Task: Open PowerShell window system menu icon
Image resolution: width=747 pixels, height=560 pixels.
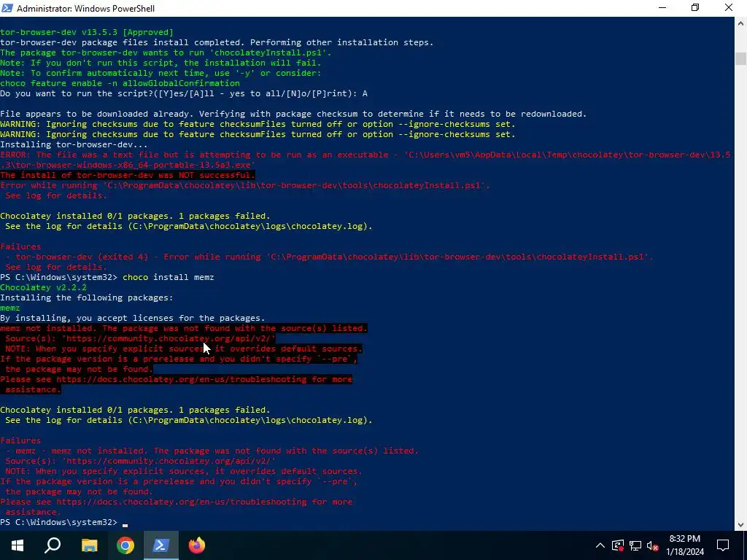Action: 7,8
